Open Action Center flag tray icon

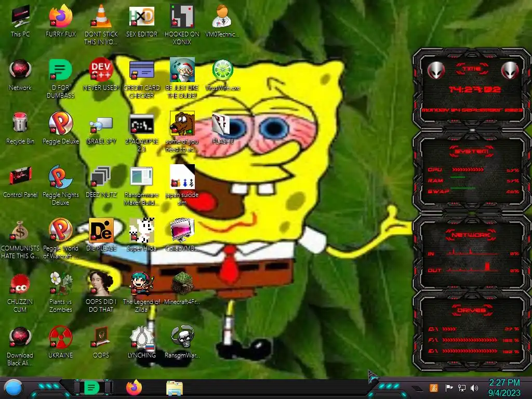click(x=449, y=388)
